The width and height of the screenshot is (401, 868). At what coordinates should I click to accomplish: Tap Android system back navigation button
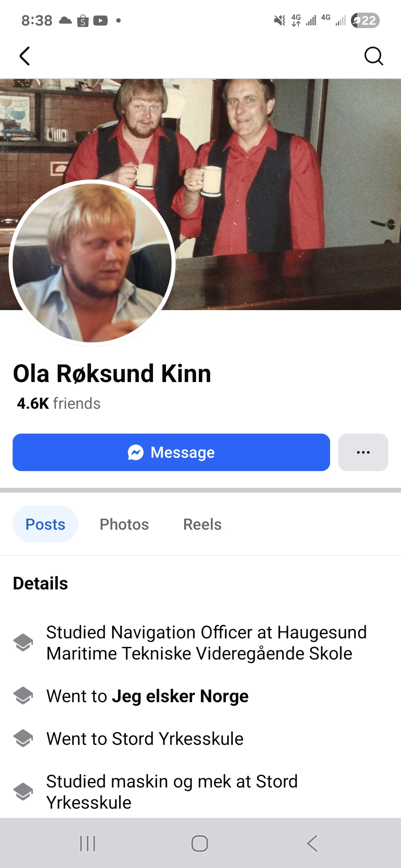(x=312, y=844)
